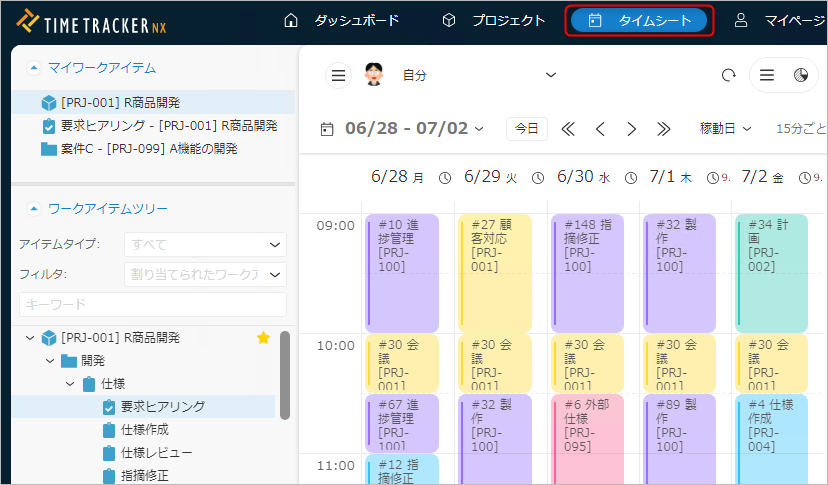Screen dimensions: 828x485
Task: Click the hamburger menu beside the user avatar
Action: pos(339,75)
